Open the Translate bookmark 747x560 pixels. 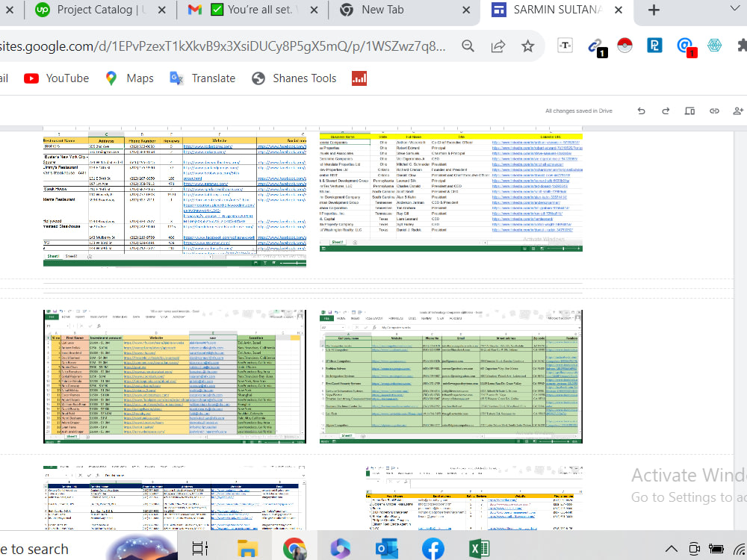[x=202, y=78]
